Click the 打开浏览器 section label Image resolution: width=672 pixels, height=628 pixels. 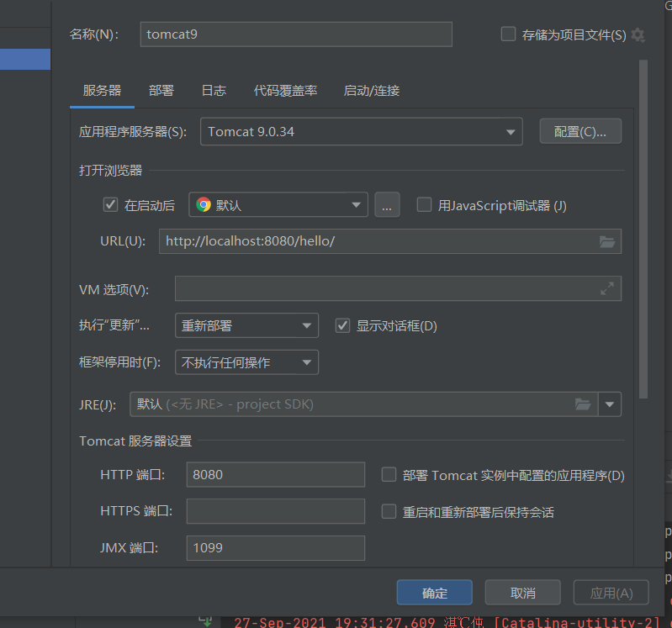pos(110,171)
